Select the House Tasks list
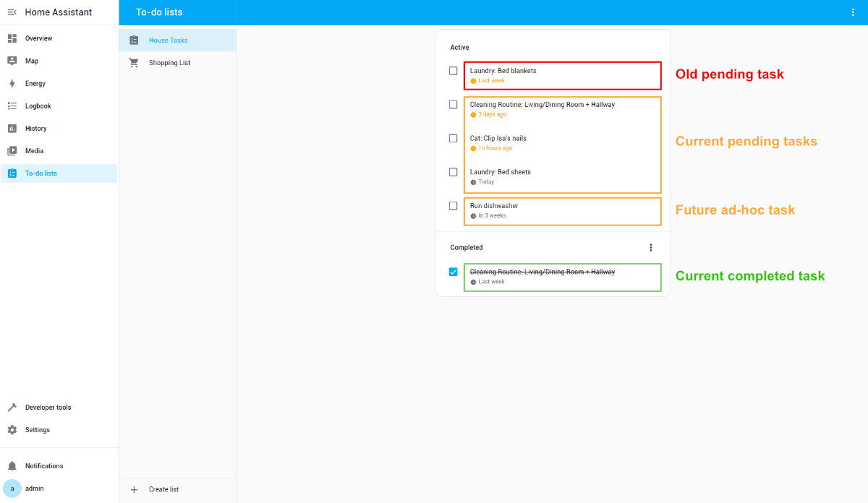 [x=168, y=40]
